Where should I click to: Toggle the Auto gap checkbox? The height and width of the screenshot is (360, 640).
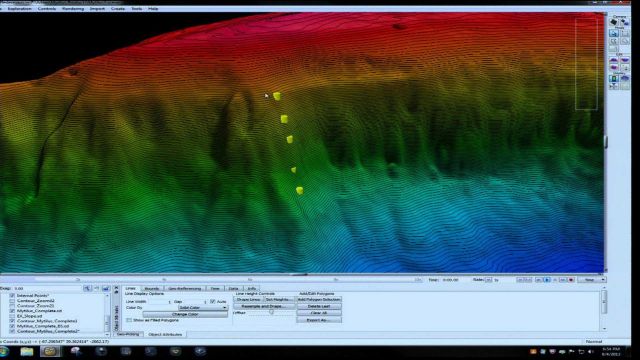pos(213,301)
